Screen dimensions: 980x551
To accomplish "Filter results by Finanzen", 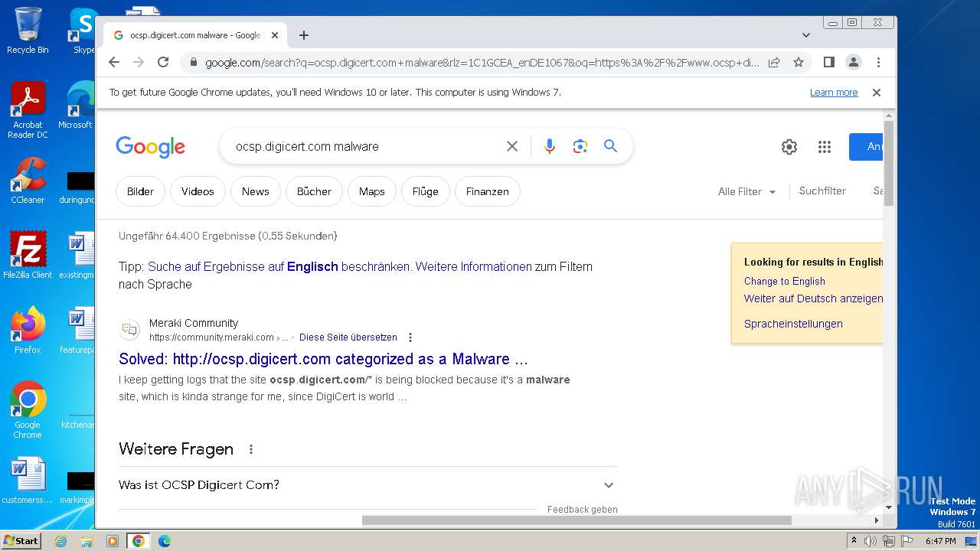I will pos(487,191).
